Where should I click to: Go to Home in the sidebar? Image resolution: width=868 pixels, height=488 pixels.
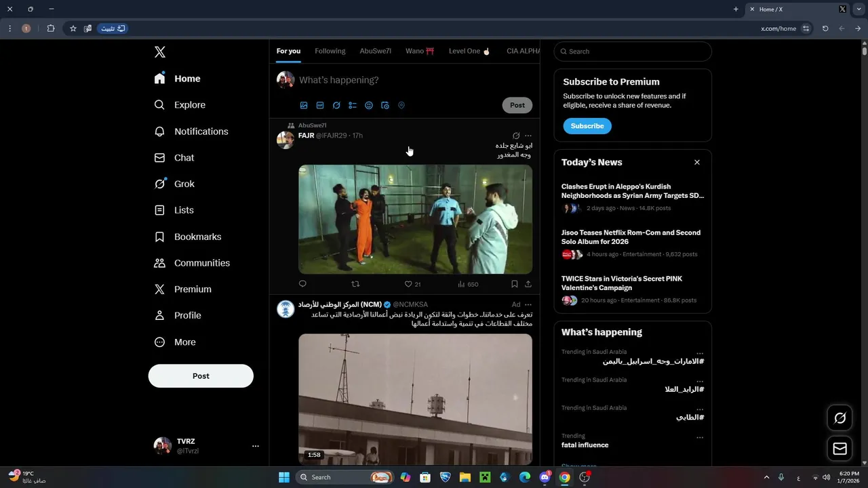[178, 79]
